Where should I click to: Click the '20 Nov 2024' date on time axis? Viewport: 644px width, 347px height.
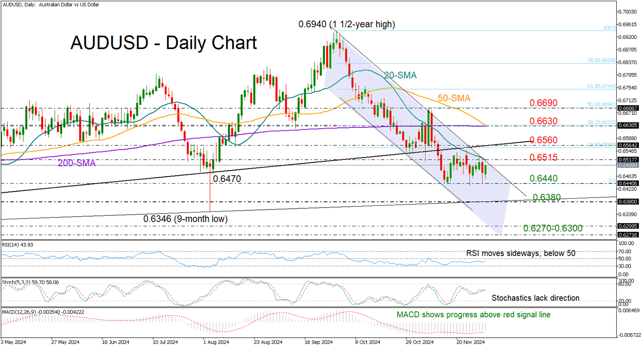point(470,342)
